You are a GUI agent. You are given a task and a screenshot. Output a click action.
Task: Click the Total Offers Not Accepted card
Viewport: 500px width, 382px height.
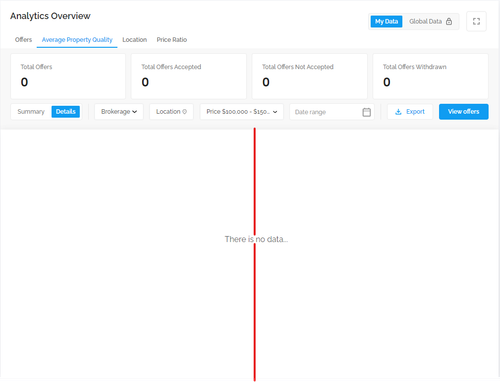pos(310,76)
